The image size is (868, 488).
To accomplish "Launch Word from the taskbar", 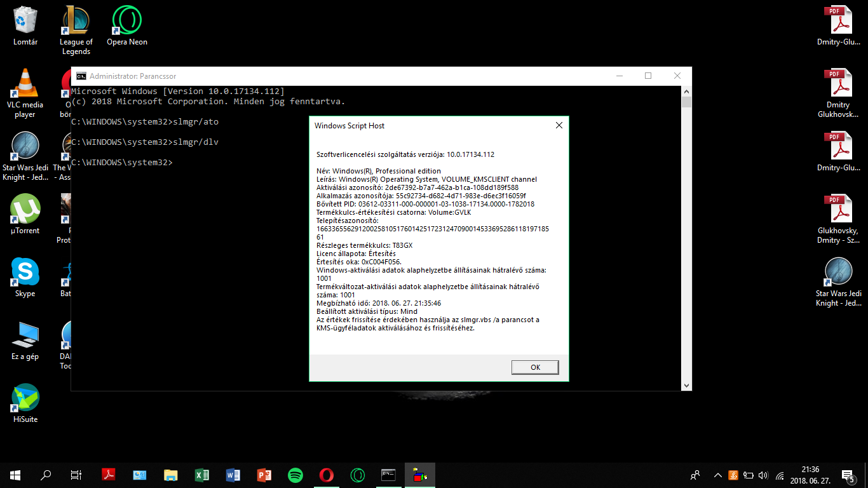I will coord(233,475).
